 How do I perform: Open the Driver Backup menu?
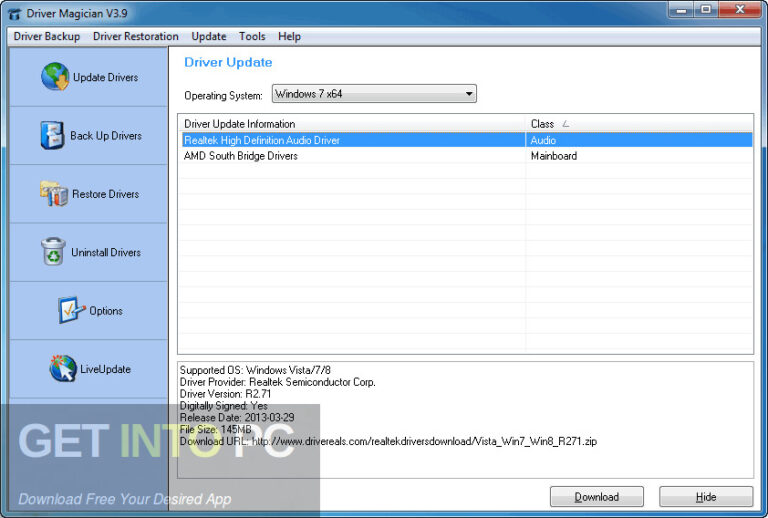point(47,36)
